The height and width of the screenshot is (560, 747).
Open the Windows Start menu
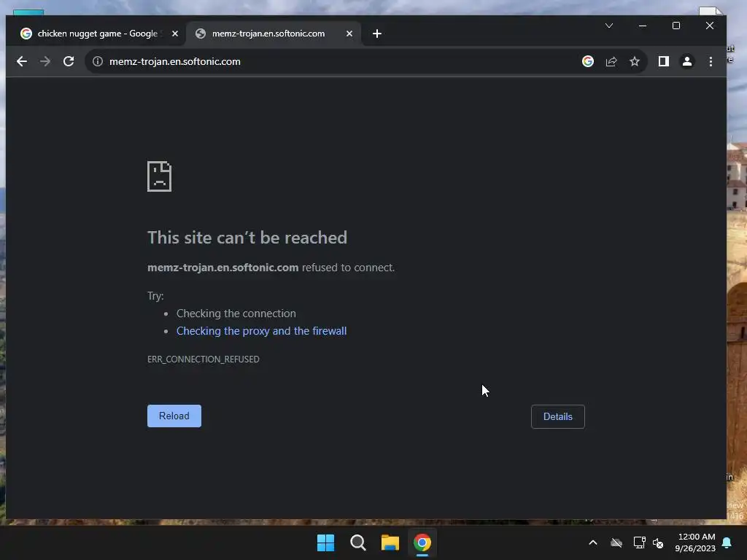(326, 542)
